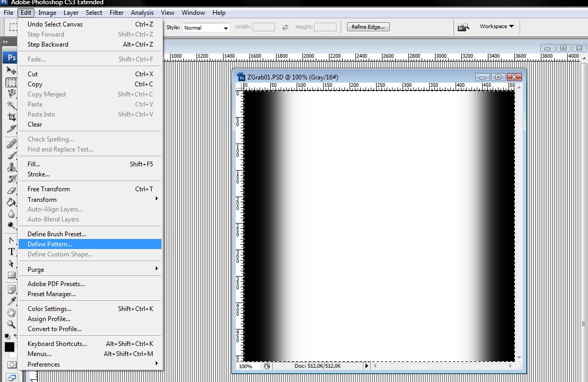588x382 pixels.
Task: Select the Paint Bucket tool
Action: (11, 202)
